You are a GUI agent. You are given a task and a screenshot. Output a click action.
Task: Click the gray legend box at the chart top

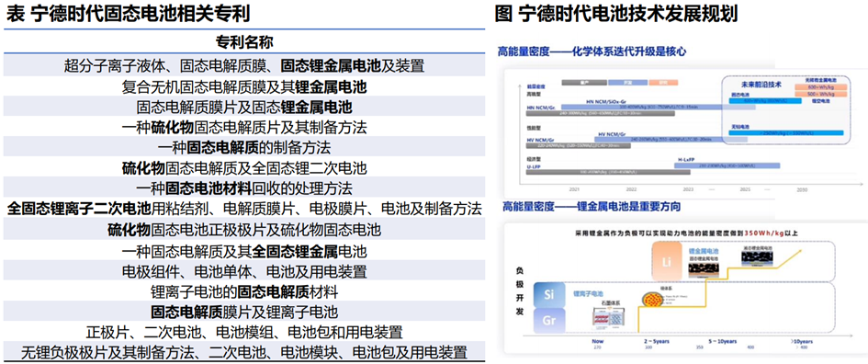point(583,82)
